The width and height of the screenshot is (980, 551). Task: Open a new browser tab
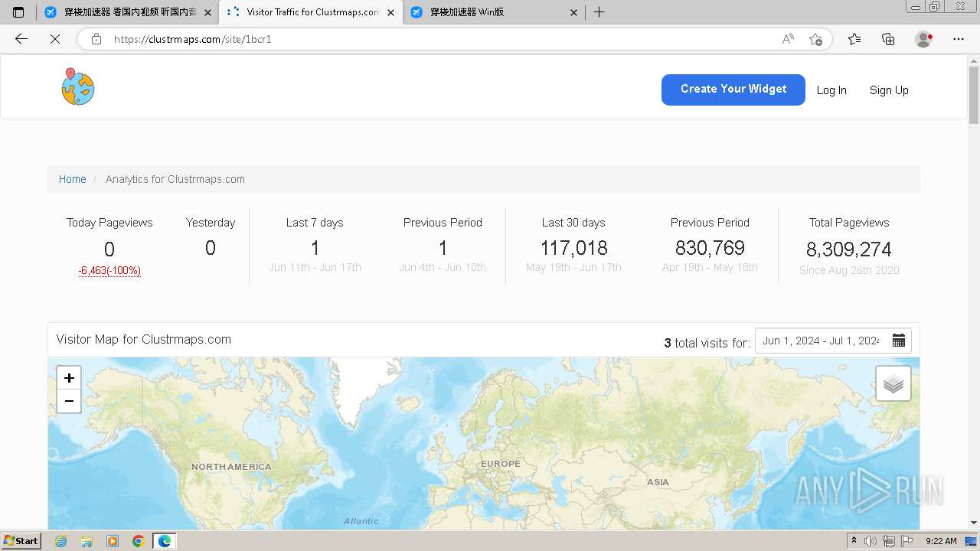coord(599,12)
